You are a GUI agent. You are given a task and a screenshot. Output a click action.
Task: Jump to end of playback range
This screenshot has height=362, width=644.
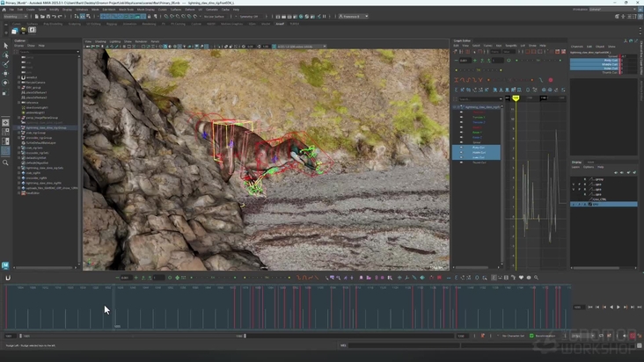[639, 307]
